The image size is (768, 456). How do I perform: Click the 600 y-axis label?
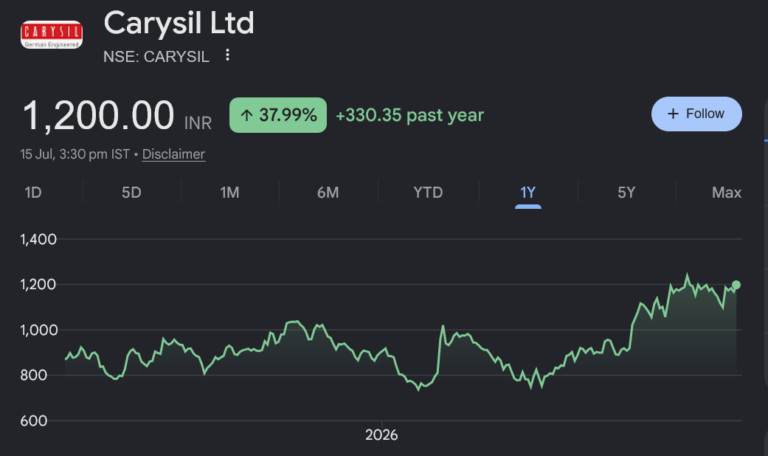(33, 421)
